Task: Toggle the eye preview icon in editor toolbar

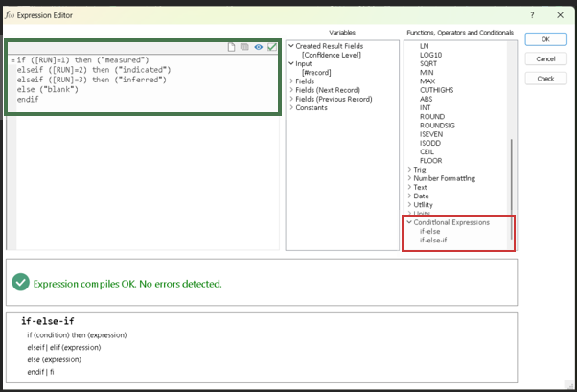Action: [x=259, y=47]
